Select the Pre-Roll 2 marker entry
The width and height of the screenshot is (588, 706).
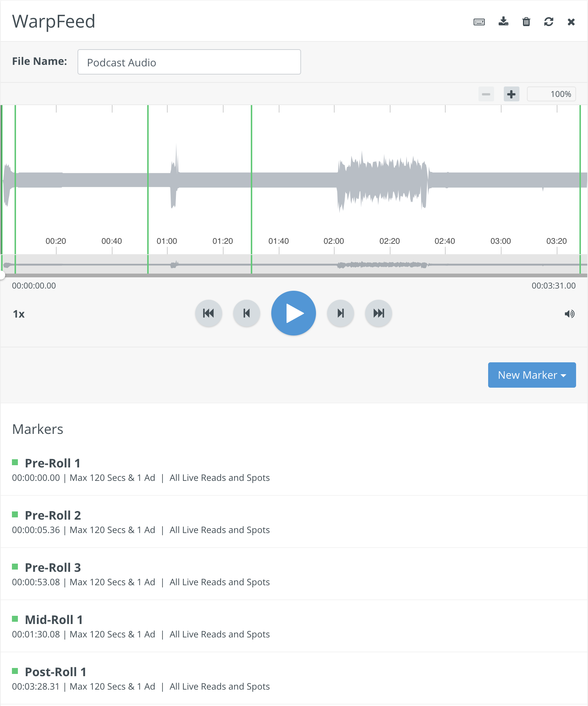point(294,522)
